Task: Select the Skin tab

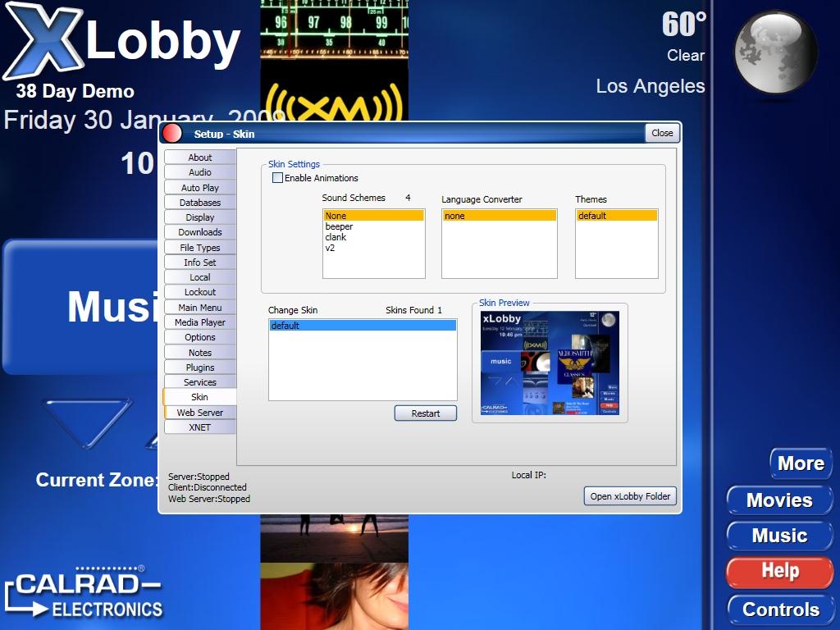Action: [200, 397]
